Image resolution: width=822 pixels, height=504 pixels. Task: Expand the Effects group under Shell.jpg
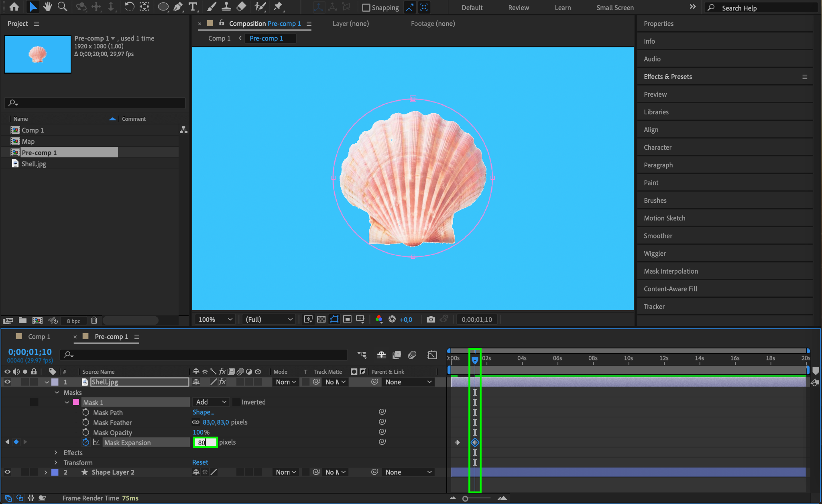[x=56, y=453]
